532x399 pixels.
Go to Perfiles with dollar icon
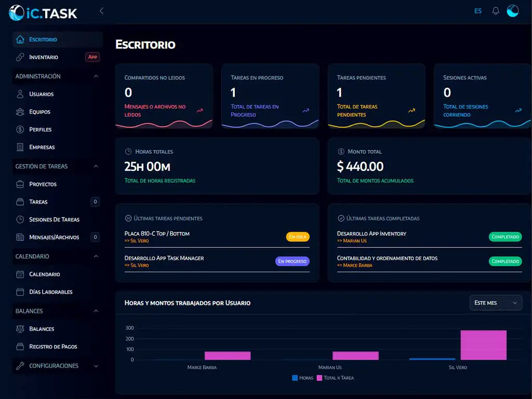coord(20,129)
